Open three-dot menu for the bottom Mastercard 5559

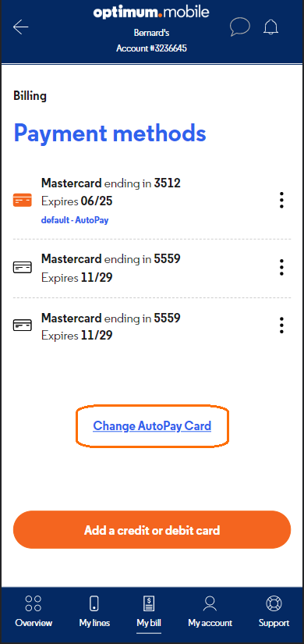coord(281,326)
